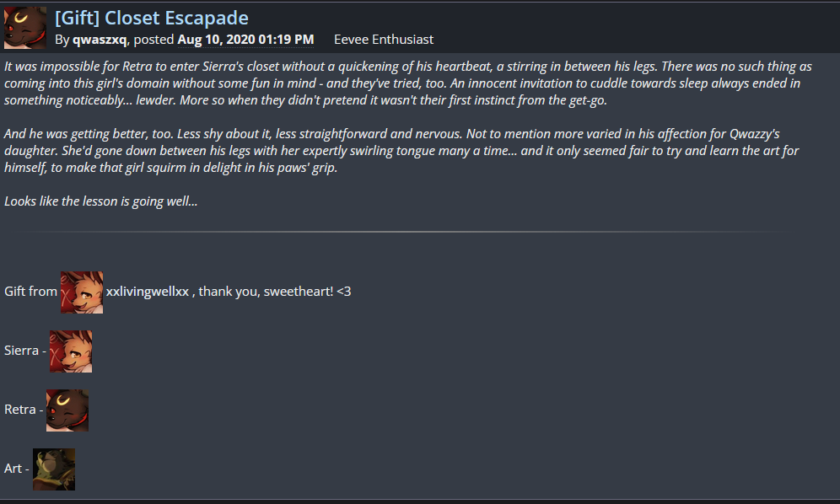The height and width of the screenshot is (504, 840).
Task: Click the "Retra -" label text
Action: (23, 410)
